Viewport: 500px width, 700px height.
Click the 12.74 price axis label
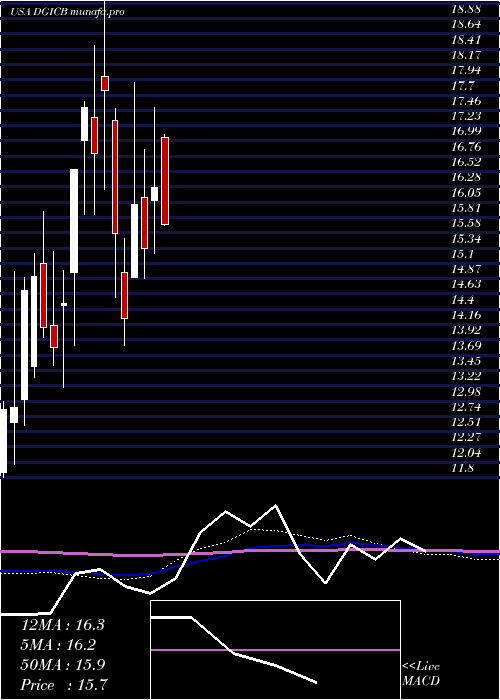click(466, 407)
